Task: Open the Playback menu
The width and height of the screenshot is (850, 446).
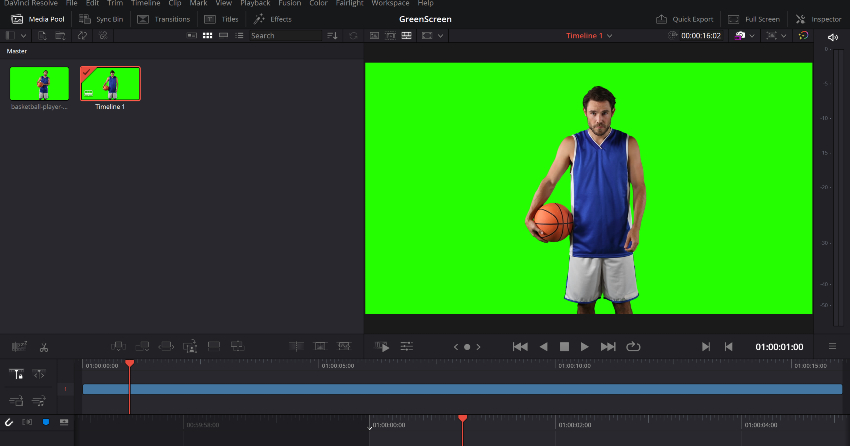Action: tap(255, 3)
